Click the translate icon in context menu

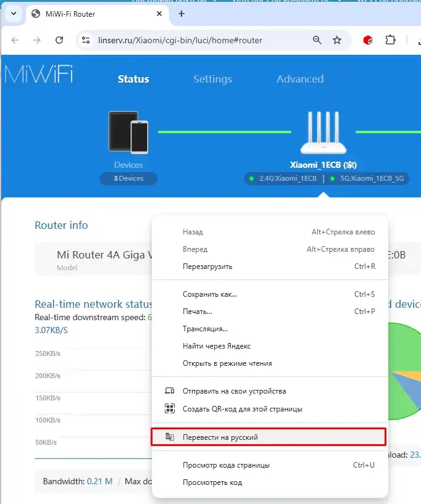(x=170, y=437)
